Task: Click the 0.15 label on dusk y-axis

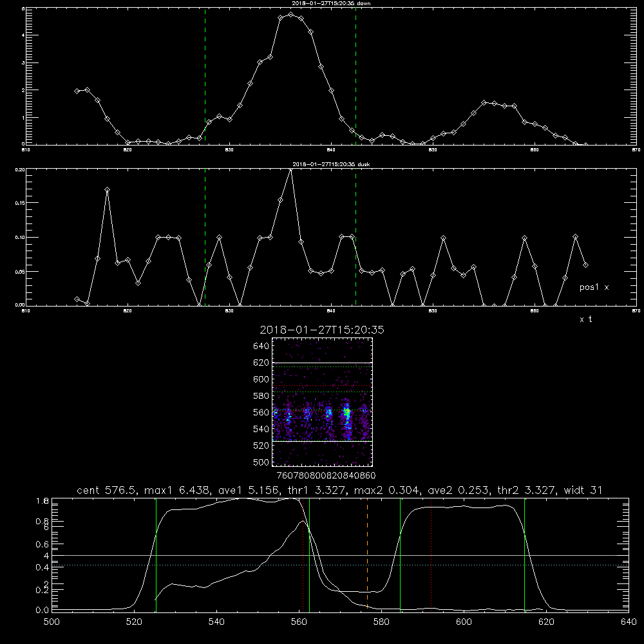Action: 19,203
